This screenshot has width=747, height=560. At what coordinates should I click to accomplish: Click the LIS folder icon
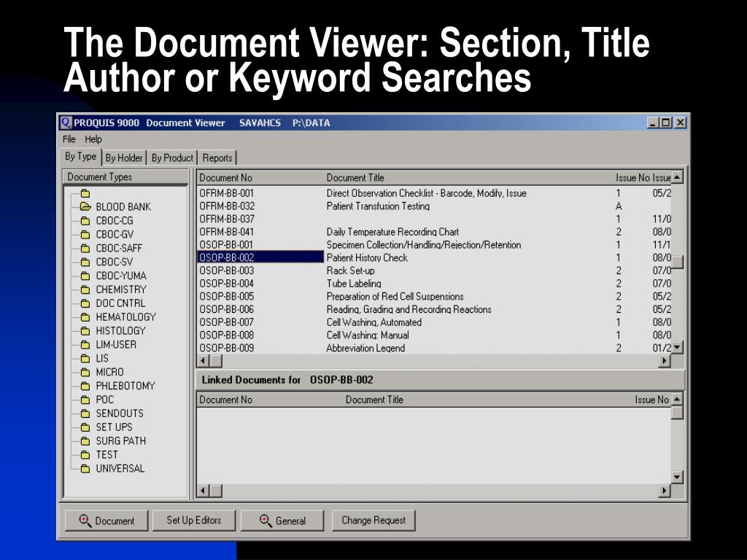(85, 358)
